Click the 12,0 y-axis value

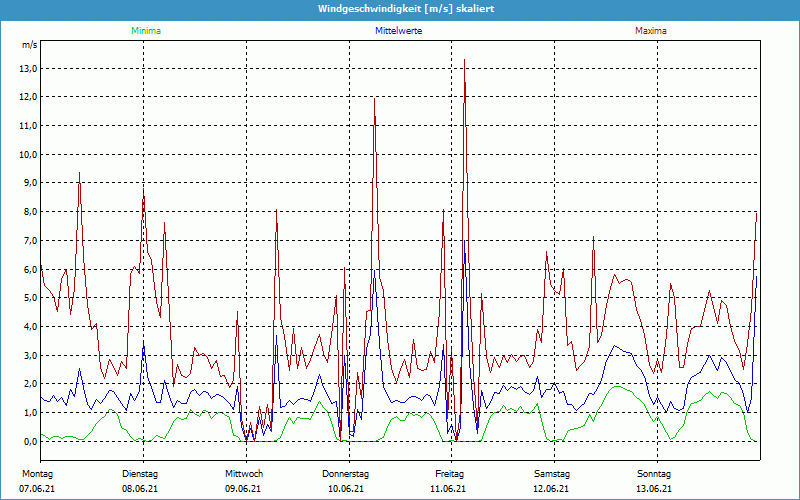pyautogui.click(x=28, y=97)
